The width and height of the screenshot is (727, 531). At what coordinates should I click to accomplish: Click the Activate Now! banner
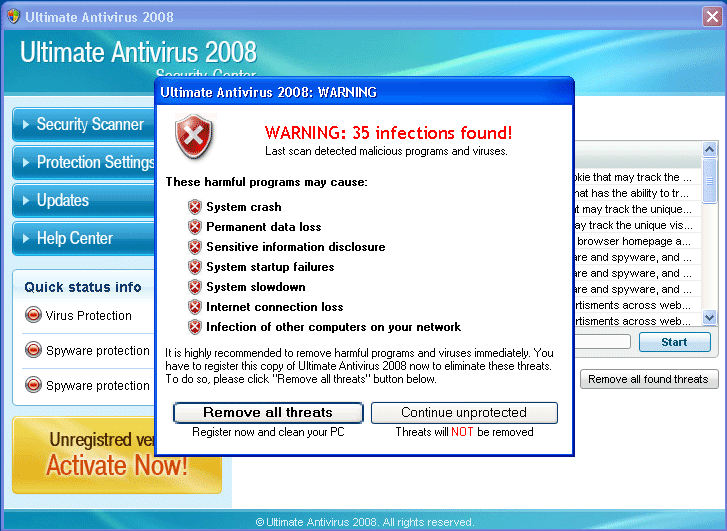click(116, 455)
